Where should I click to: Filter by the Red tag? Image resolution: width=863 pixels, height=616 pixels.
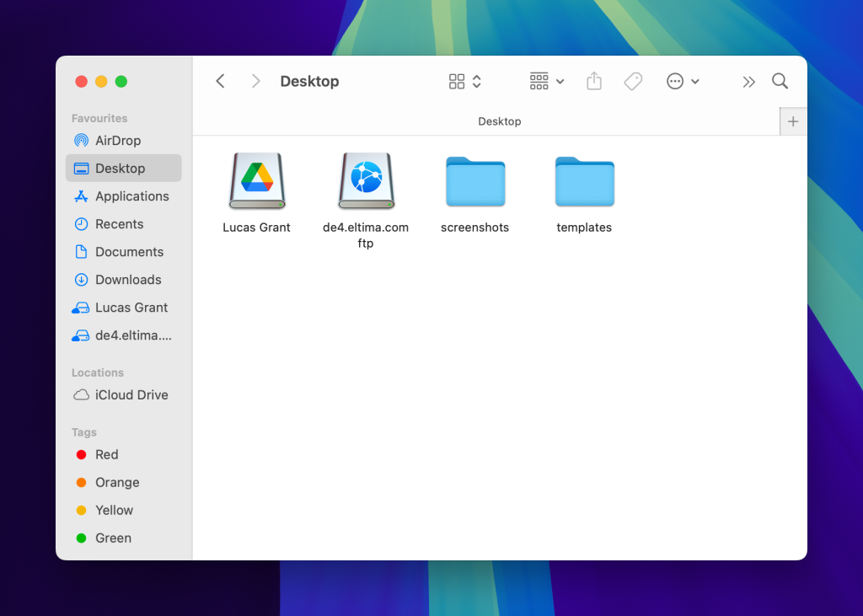pos(106,454)
